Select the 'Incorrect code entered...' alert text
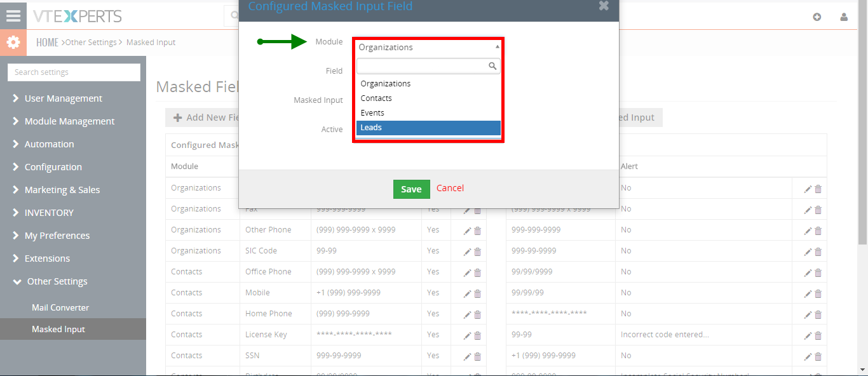The image size is (868, 376). coord(665,335)
